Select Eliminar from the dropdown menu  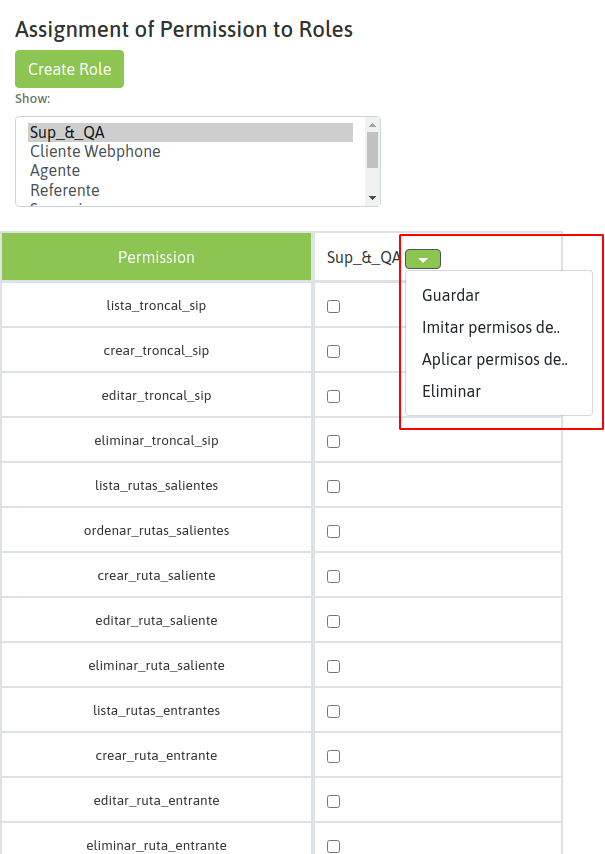451,391
